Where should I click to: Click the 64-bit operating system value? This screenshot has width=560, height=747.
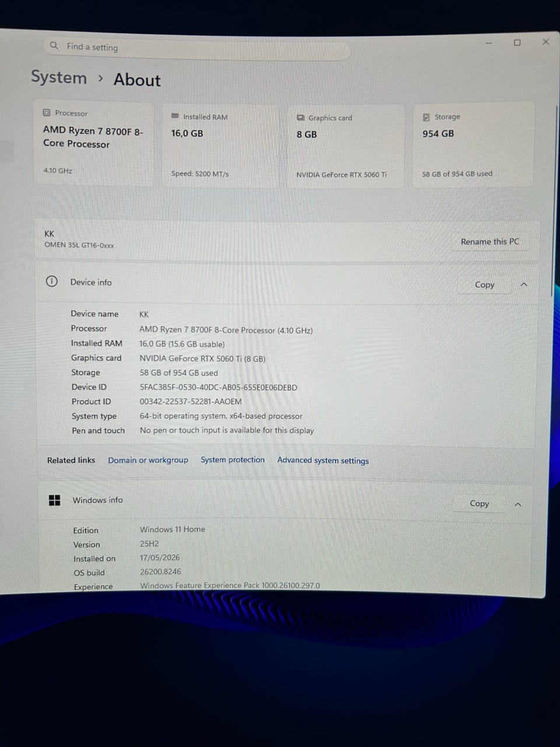click(221, 416)
